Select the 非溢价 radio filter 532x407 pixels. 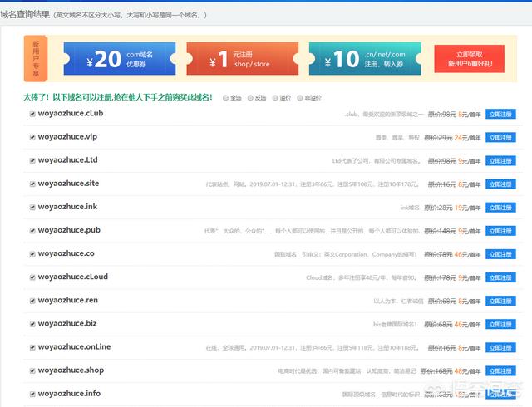300,98
